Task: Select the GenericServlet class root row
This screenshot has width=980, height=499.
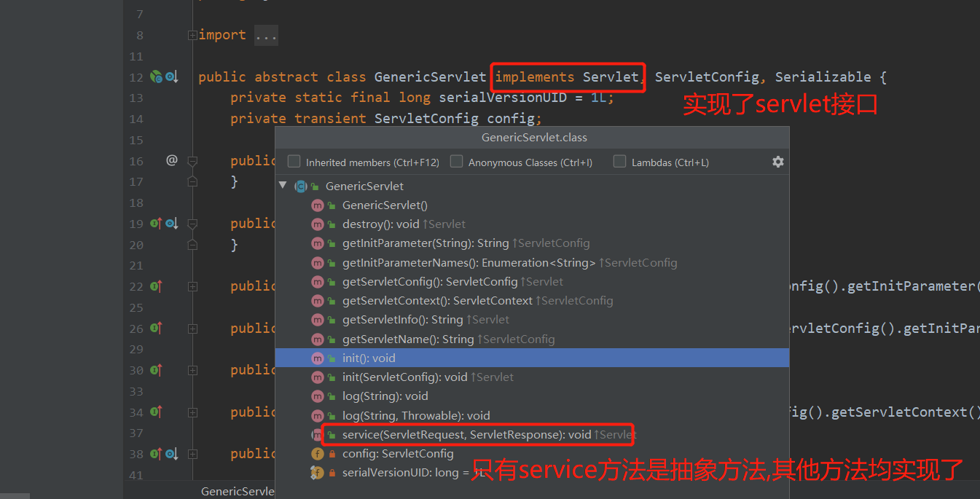Action: [532, 186]
